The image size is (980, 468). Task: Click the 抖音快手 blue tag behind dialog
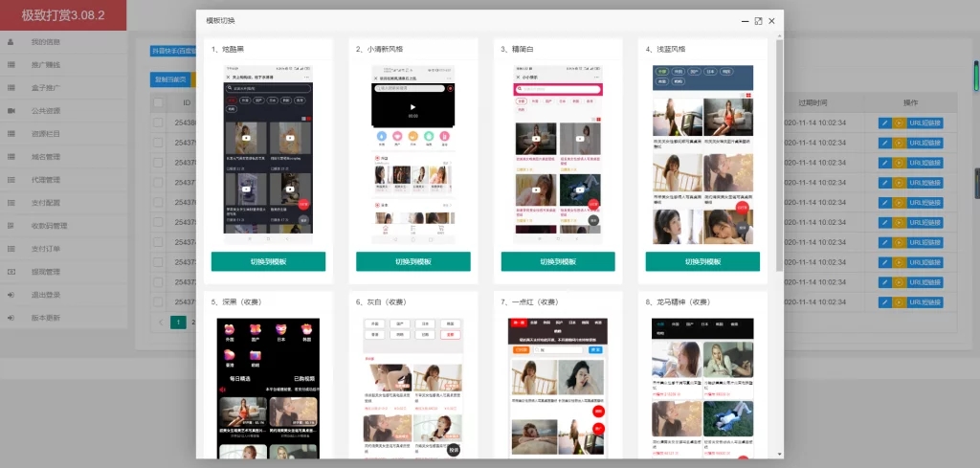tap(174, 52)
